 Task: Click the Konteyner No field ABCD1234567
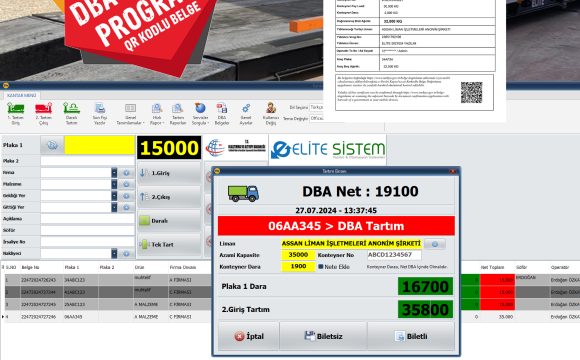pyautogui.click(x=394, y=255)
